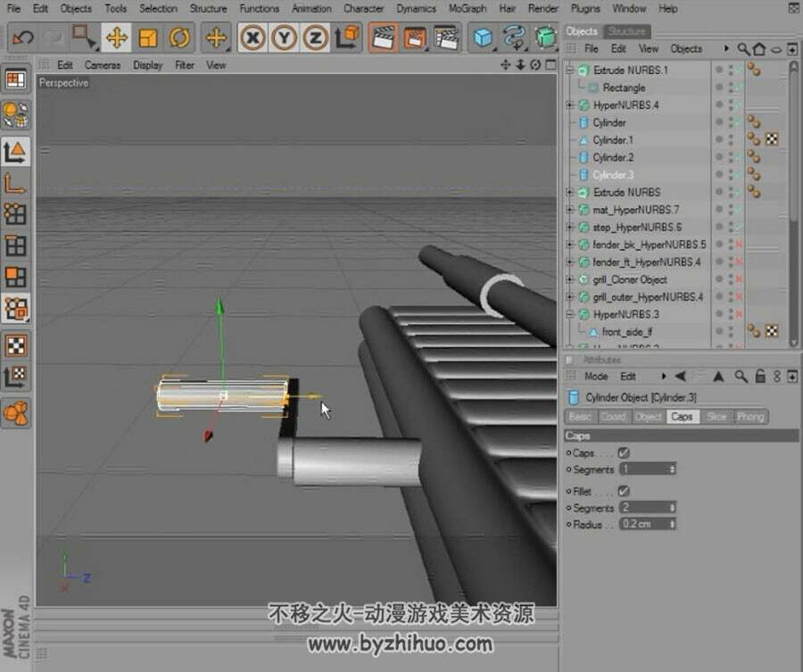The height and width of the screenshot is (672, 803).
Task: Collapse Extrude NURBS.1 hierarchy
Action: pyautogui.click(x=569, y=71)
